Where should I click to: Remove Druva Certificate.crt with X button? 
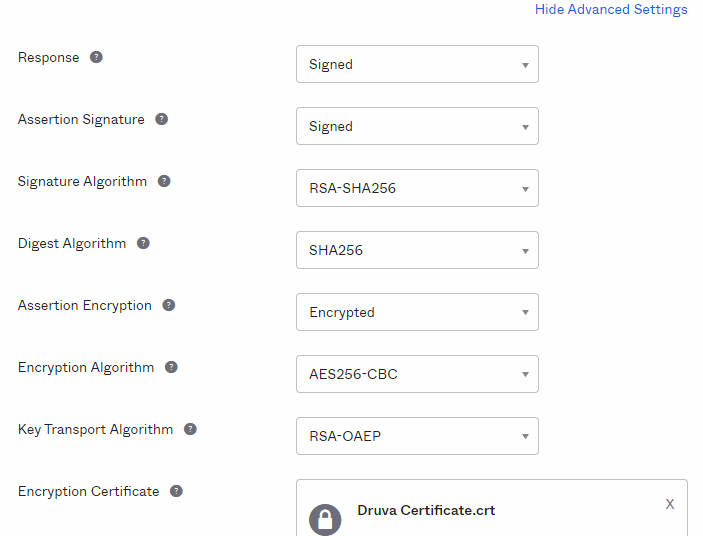click(670, 504)
